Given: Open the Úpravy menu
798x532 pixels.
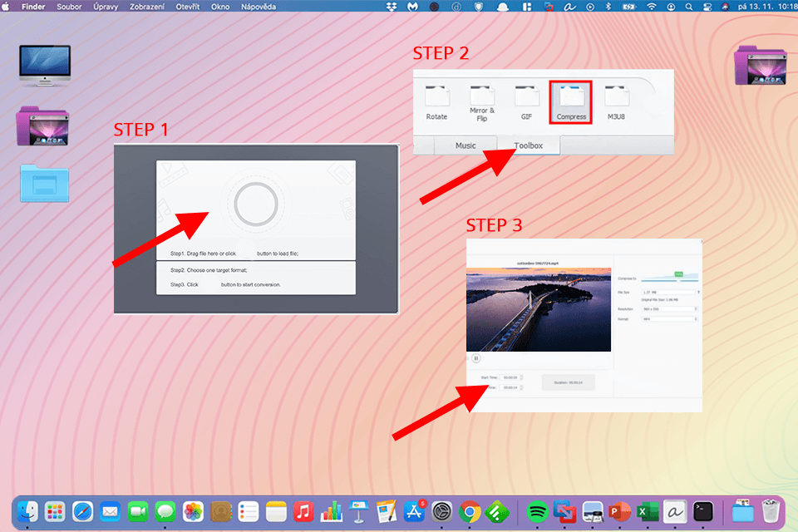Looking at the screenshot, I should pyautogui.click(x=106, y=7).
